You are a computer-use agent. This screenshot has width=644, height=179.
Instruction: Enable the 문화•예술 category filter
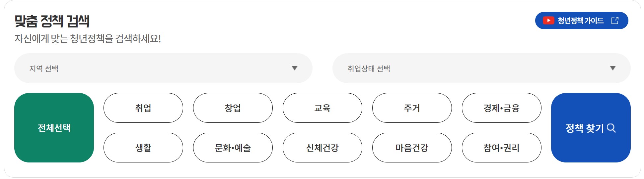(233, 148)
